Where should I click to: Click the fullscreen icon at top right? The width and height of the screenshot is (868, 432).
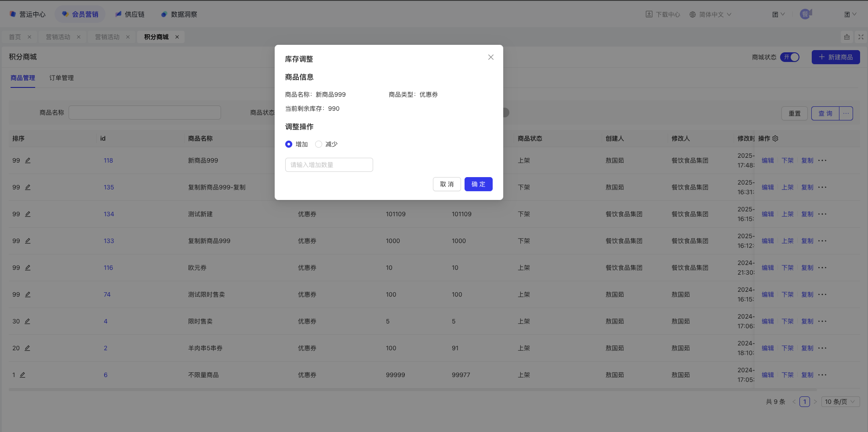click(x=861, y=37)
